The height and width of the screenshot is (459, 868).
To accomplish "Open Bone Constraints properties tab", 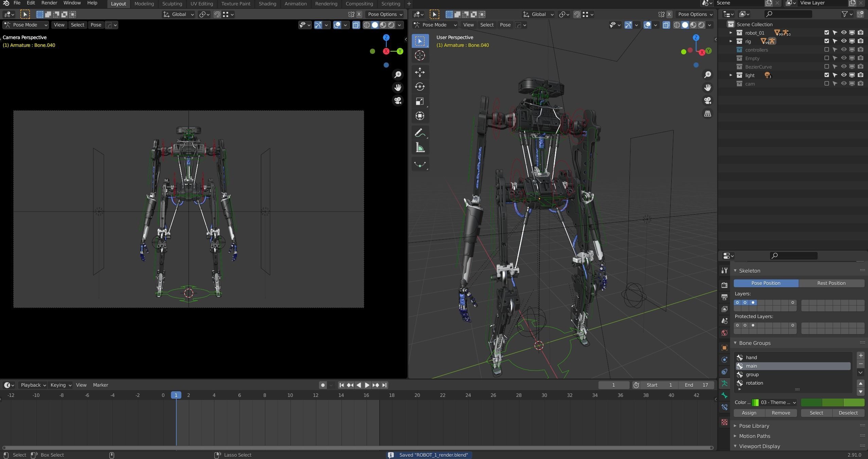I will point(724,407).
